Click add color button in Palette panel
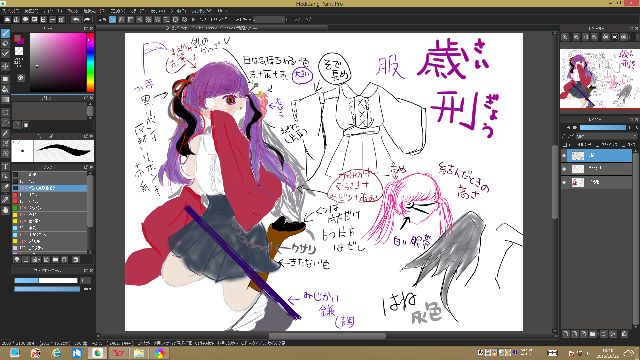This screenshot has width=640, height=360. [17, 125]
